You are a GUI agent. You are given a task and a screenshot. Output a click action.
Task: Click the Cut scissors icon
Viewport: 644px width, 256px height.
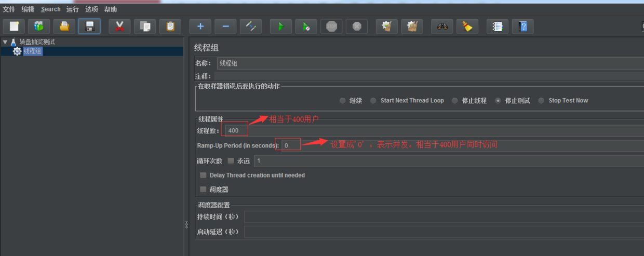click(x=119, y=26)
